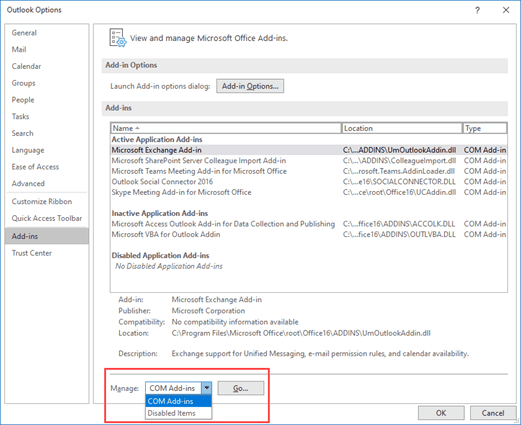Select the Microsoft Exchange Add-in row

tap(309, 150)
